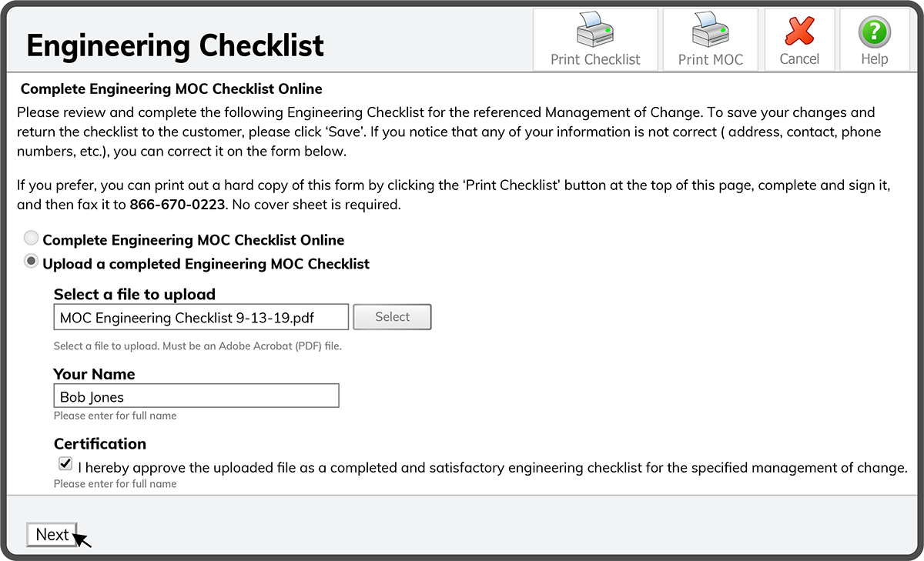Click the 'Complete Engineering MOC Checklist Online' option label
This screenshot has height=561, width=924.
click(x=193, y=240)
